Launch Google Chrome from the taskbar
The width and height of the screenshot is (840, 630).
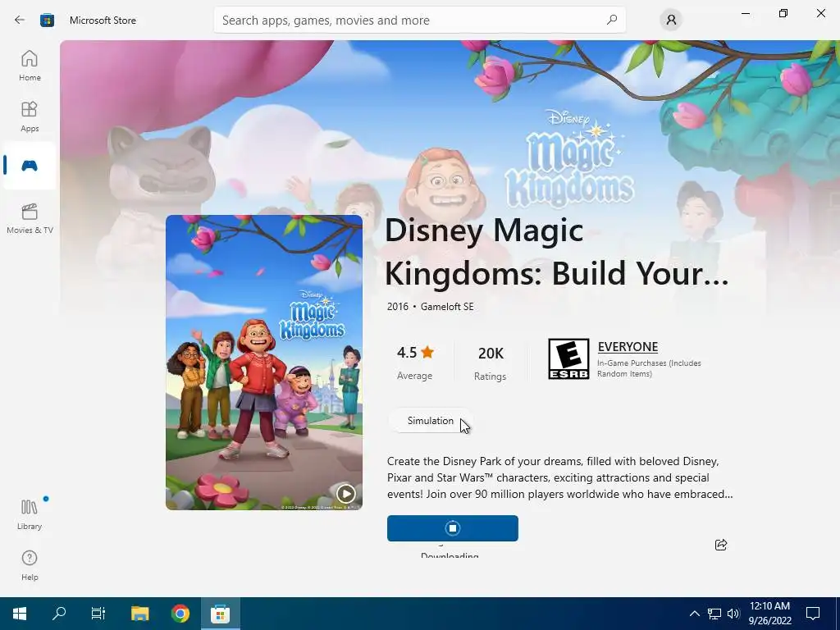tap(180, 614)
